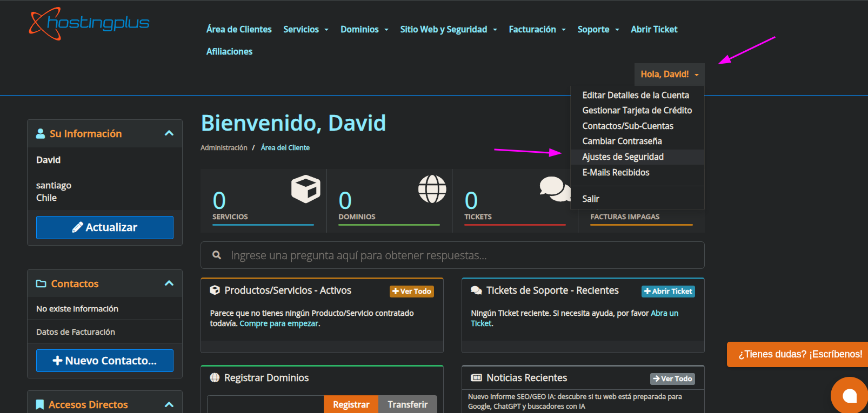
Task: Open E-Mails Recibidos
Action: [x=637, y=172]
